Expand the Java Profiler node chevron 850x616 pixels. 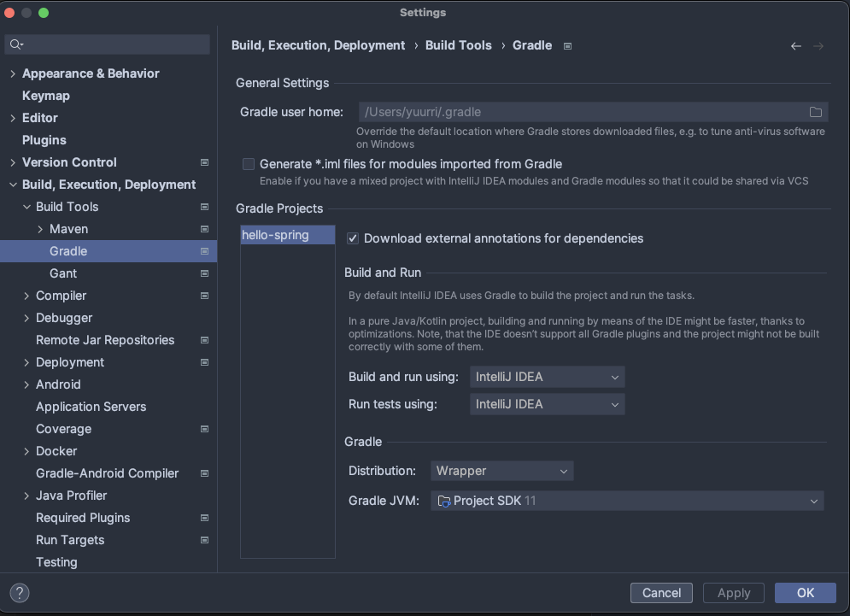pyautogui.click(x=26, y=496)
